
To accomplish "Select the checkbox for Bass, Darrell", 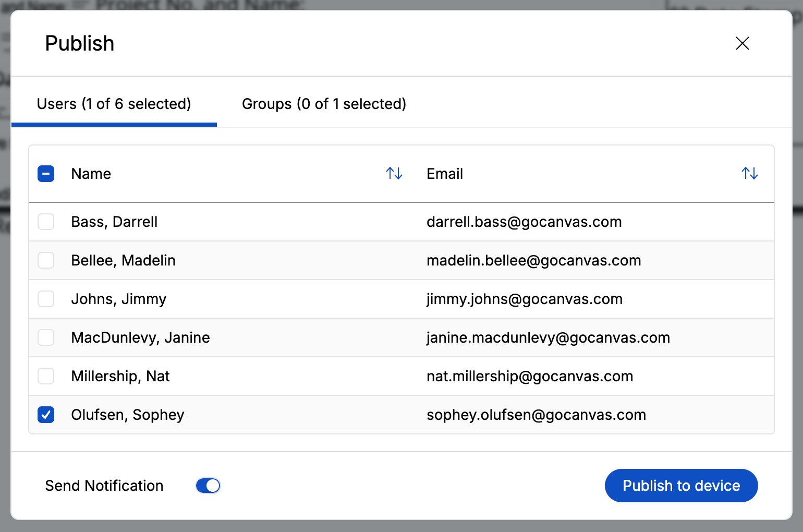I will pos(46,222).
